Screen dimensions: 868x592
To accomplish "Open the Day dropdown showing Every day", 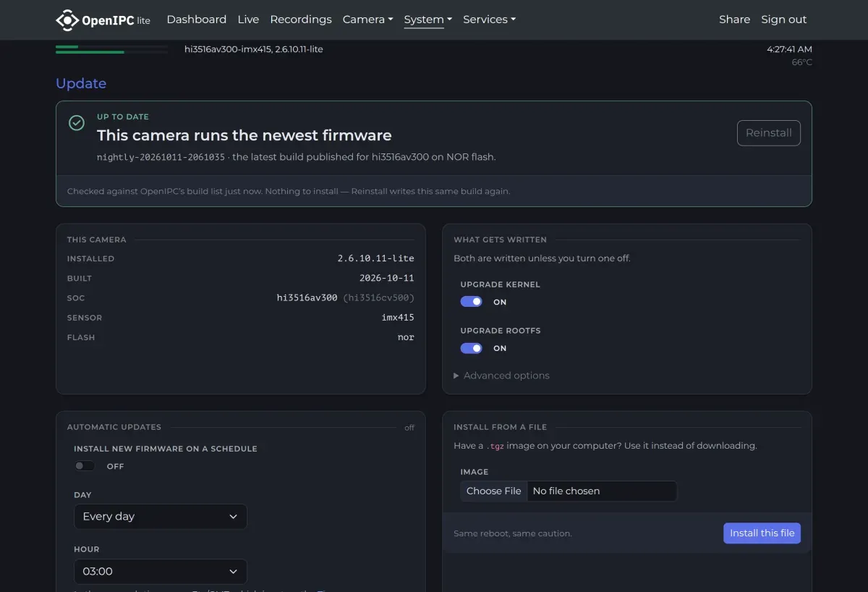I will pyautogui.click(x=161, y=517).
